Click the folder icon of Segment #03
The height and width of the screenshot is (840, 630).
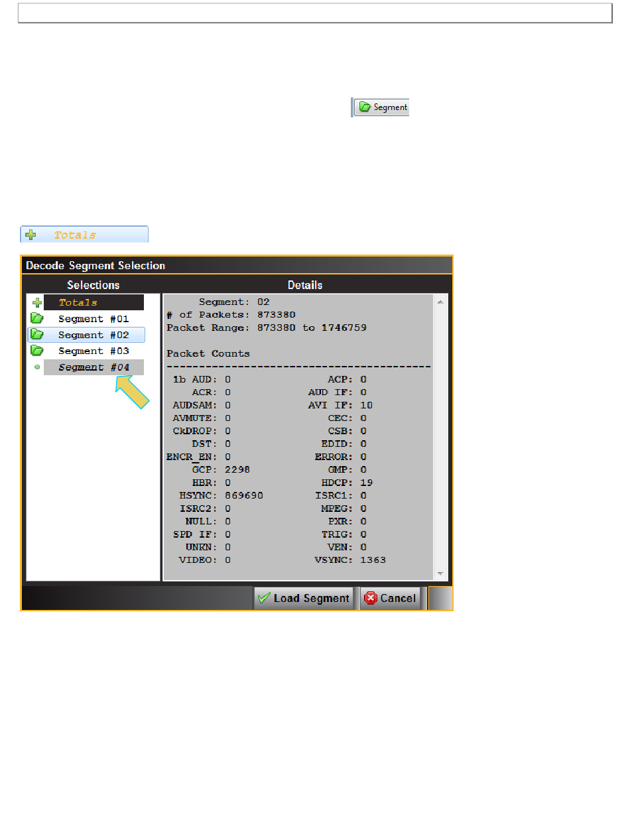[x=37, y=350]
